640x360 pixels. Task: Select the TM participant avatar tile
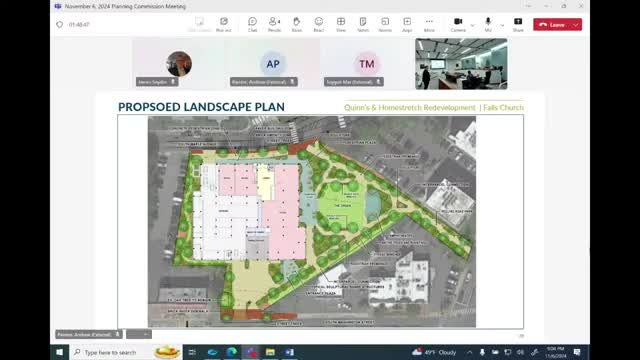coord(367,64)
